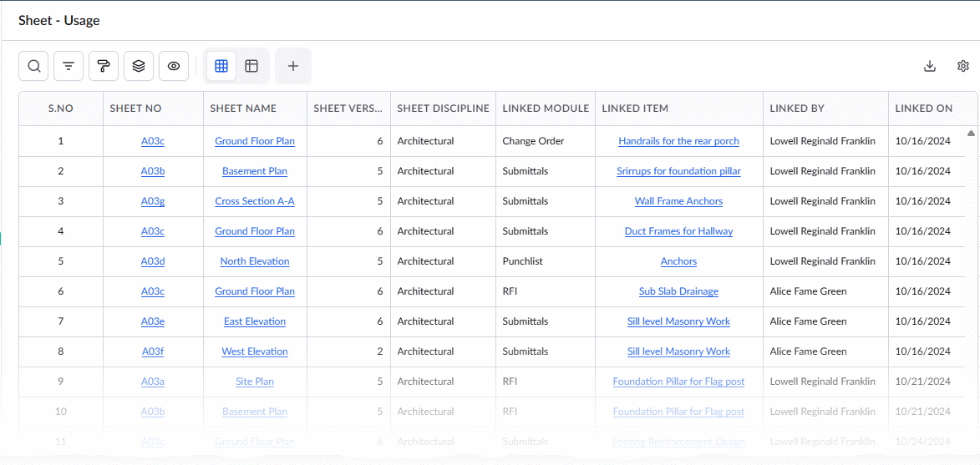Open sheet link A03e
The width and height of the screenshot is (980, 465).
[x=153, y=321]
